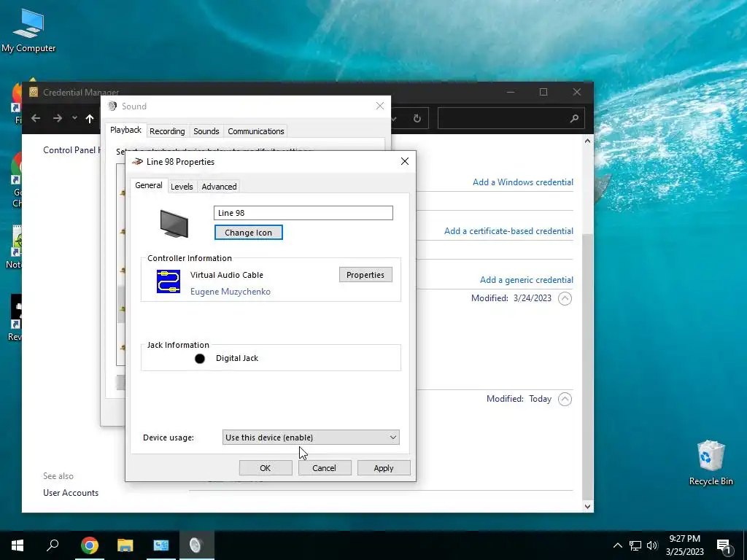Image resolution: width=747 pixels, height=560 pixels.
Task: Click Forward arrow in Credential Manager
Action: coord(58,118)
